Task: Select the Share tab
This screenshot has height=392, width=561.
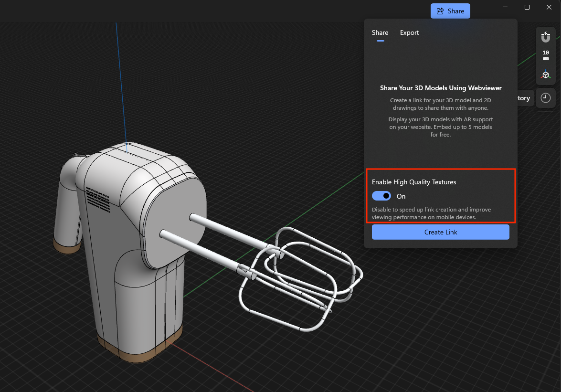Action: pos(380,32)
